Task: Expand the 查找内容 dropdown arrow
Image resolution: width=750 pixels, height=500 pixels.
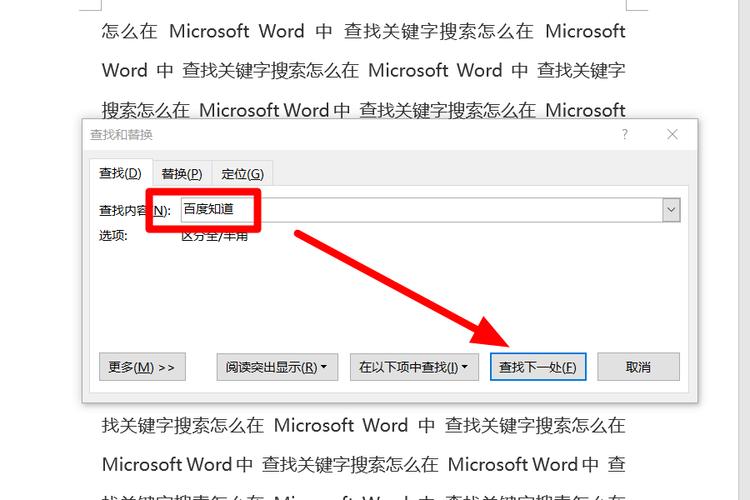Action: [671, 210]
